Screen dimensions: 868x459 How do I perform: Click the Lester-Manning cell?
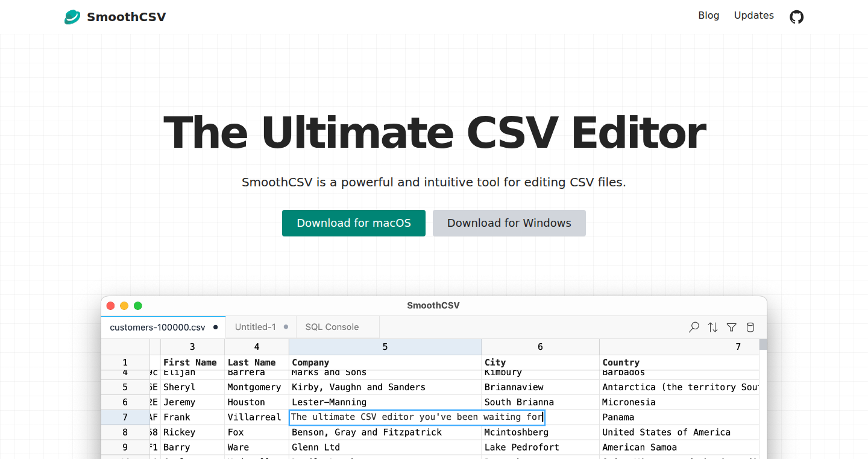pos(385,402)
